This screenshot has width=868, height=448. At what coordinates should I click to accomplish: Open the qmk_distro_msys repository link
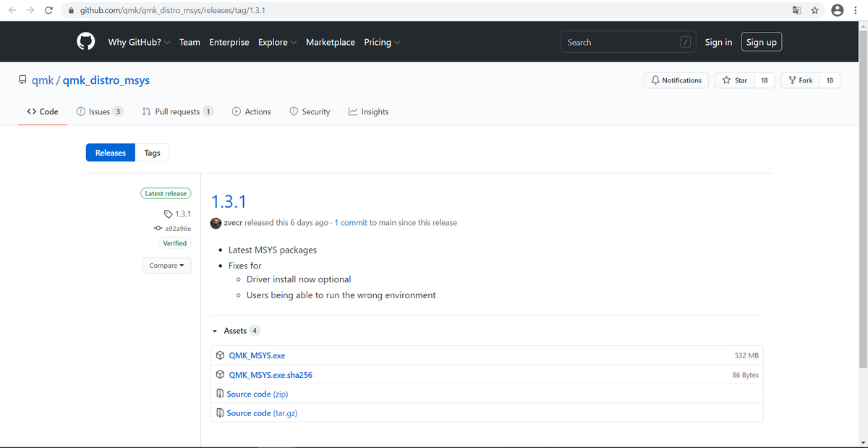106,80
